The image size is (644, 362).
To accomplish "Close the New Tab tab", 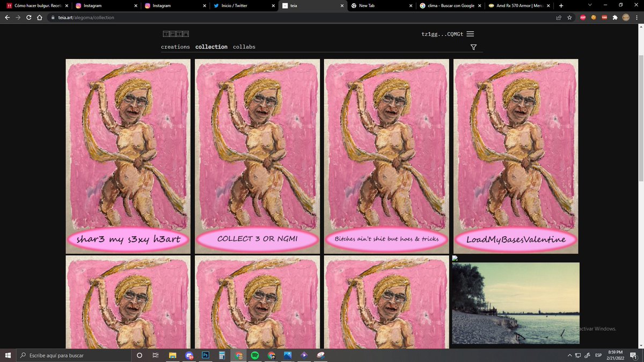I will point(411,5).
